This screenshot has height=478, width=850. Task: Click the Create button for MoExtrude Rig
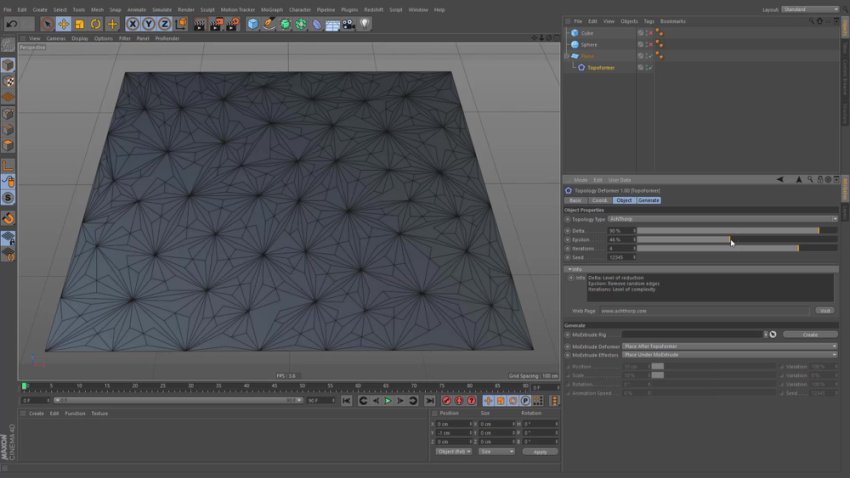[810, 334]
